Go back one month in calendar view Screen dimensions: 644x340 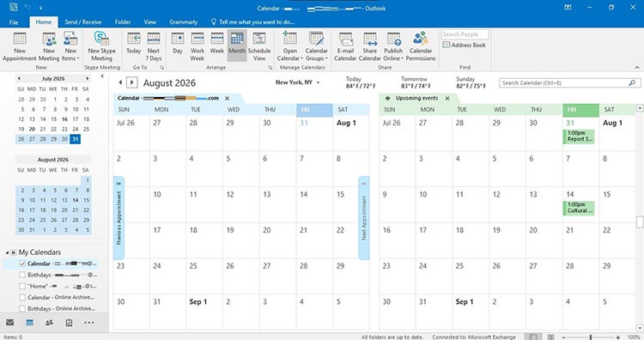[x=120, y=82]
